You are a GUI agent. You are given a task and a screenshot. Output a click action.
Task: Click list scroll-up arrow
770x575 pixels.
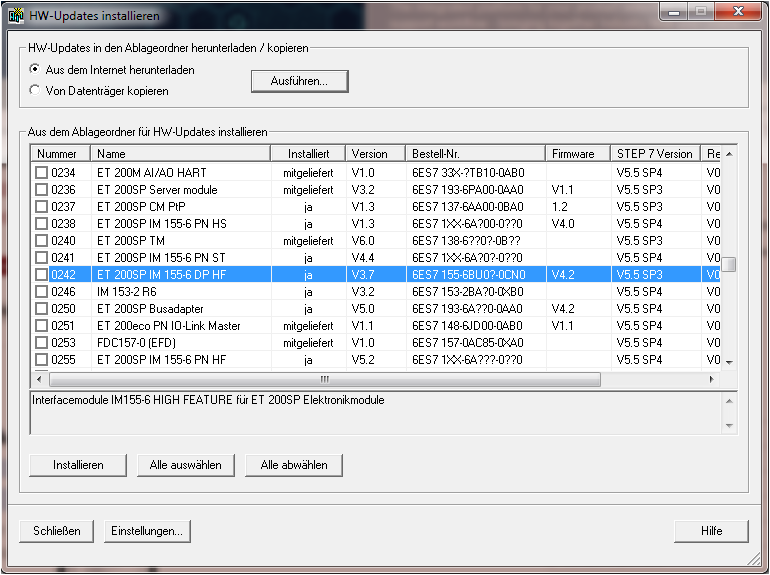[x=729, y=154]
